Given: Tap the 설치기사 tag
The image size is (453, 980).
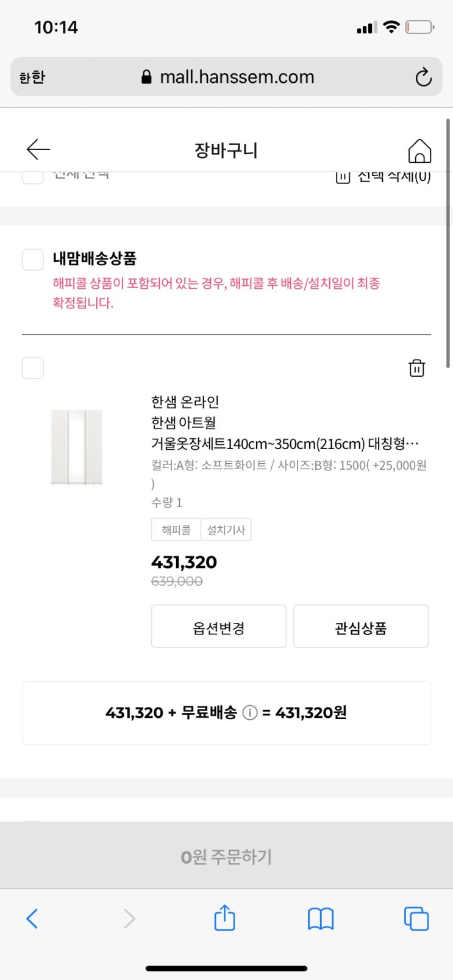Looking at the screenshot, I should pyautogui.click(x=226, y=530).
